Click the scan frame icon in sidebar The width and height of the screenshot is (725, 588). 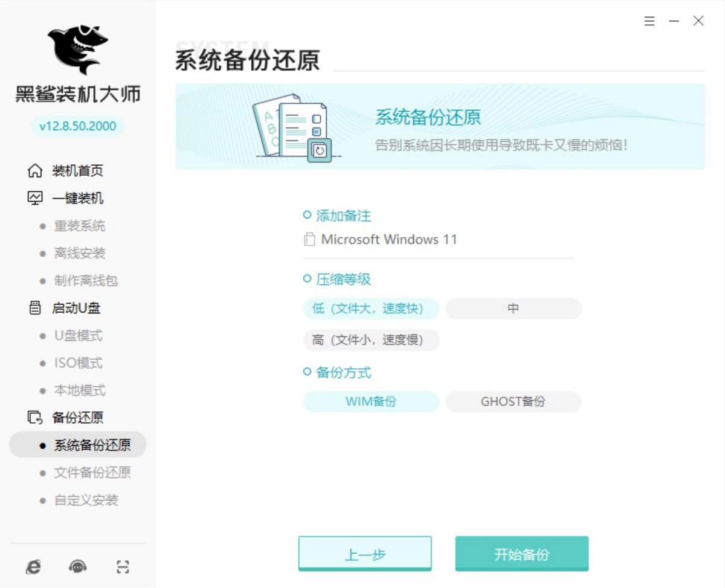tap(123, 566)
